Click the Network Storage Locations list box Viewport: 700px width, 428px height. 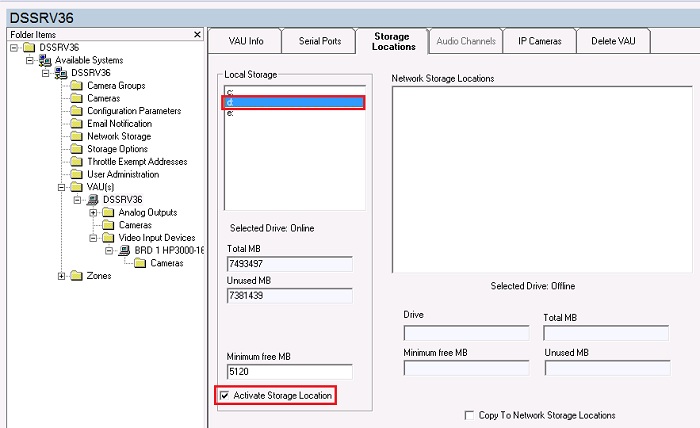542,179
